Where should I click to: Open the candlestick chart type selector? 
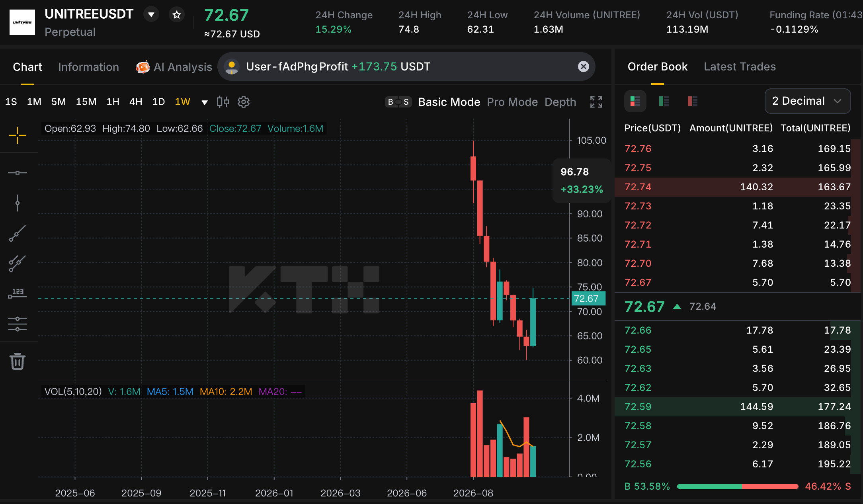point(223,102)
